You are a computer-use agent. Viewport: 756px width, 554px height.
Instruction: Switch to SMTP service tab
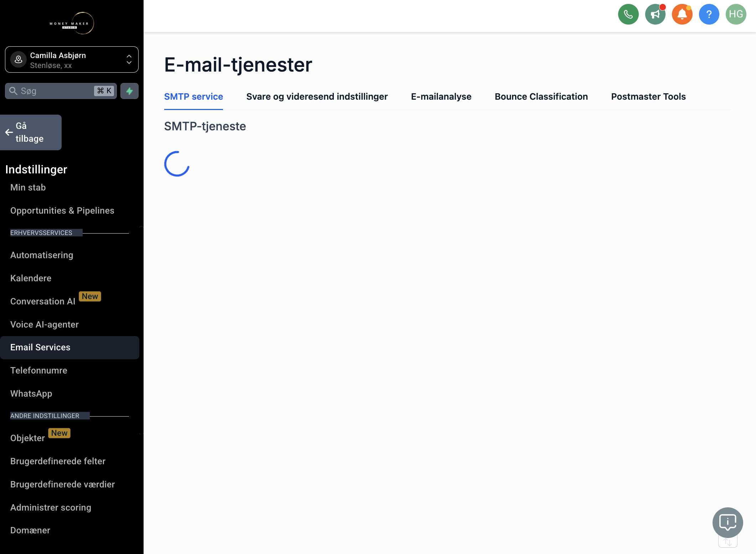(x=193, y=96)
